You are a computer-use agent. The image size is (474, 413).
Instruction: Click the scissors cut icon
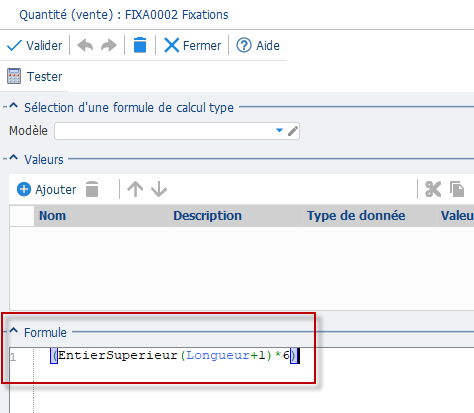433,189
